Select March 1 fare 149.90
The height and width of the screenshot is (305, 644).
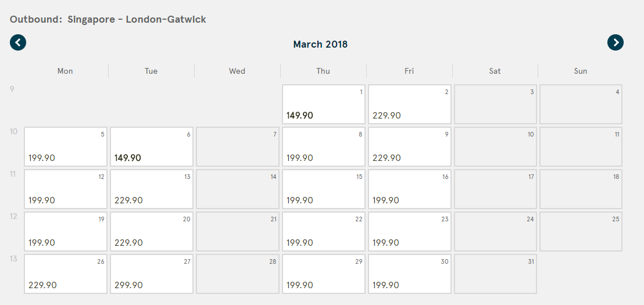[324, 104]
